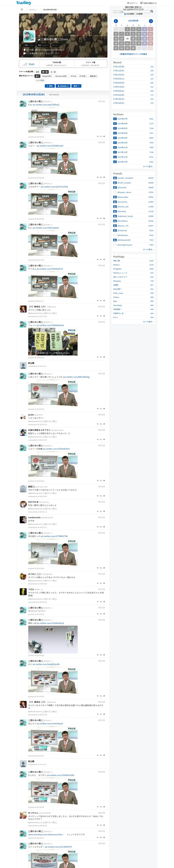Click user icon beside @tonbely

coord(115,211)
